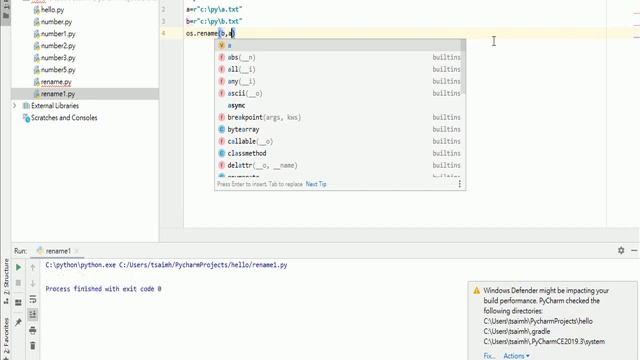640x360 pixels.
Task: Open number3.py in project tree
Action: pos(58,58)
